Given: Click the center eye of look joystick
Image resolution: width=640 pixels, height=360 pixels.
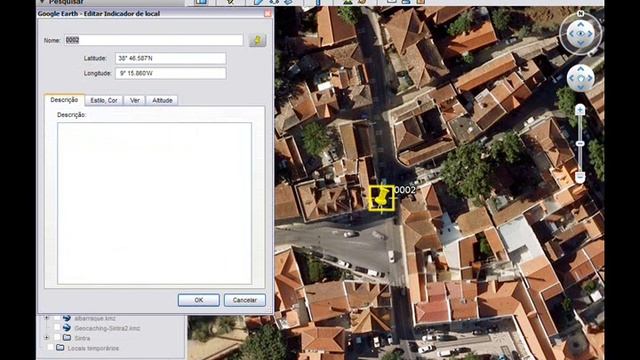Looking at the screenshot, I should [x=580, y=34].
